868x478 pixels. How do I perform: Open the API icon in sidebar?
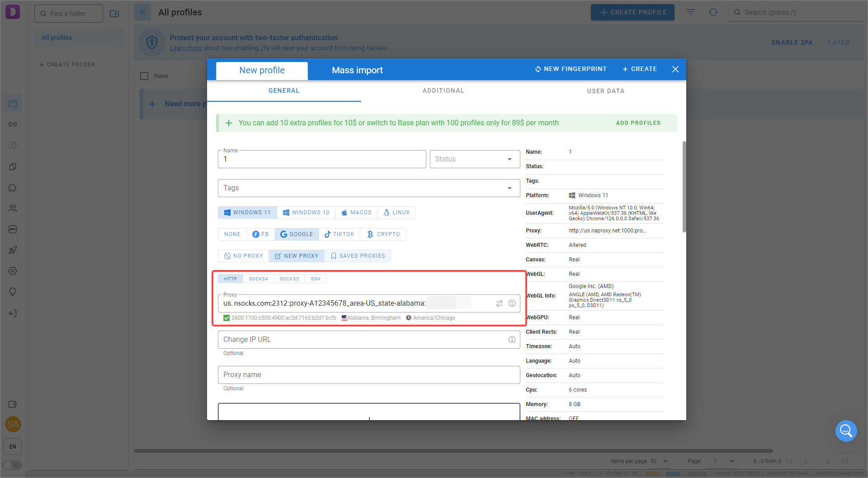[13, 229]
